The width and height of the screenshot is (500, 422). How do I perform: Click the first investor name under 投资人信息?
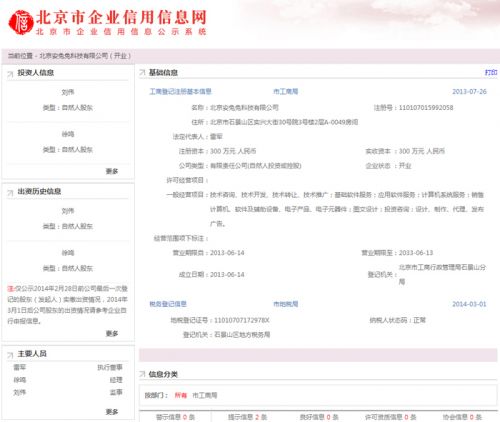[68, 92]
